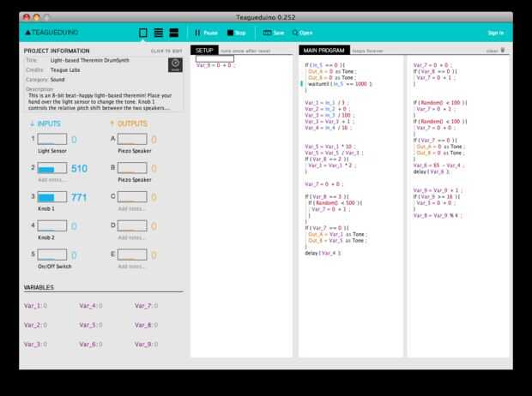Click the 'waituntil ( In_5 == 1000 )' line
This screenshot has width=532, height=396.
pyautogui.click(x=340, y=84)
